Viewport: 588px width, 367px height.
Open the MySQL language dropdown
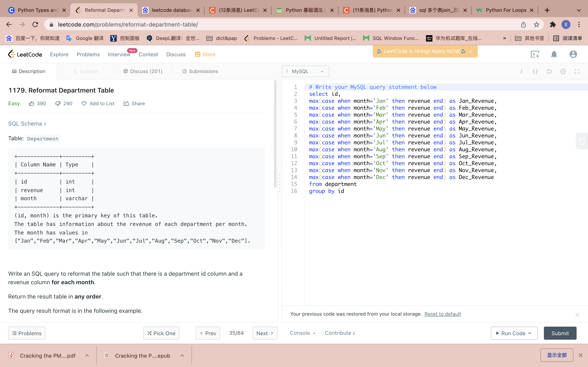point(305,71)
